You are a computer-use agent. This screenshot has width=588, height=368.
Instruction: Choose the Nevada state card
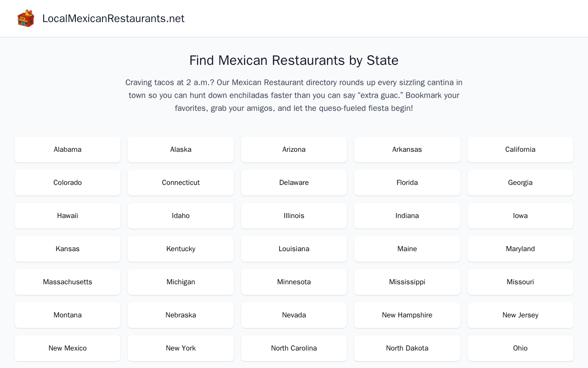coord(294,315)
